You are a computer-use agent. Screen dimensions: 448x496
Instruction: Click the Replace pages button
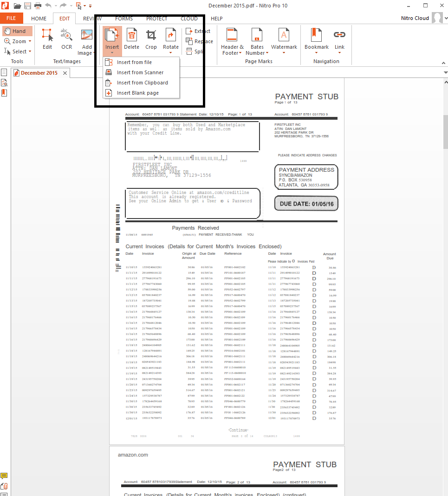point(199,41)
